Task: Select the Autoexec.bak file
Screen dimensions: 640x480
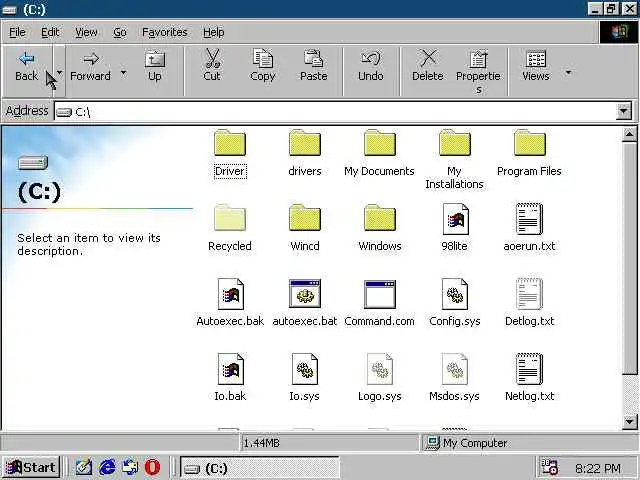Action: click(x=230, y=303)
